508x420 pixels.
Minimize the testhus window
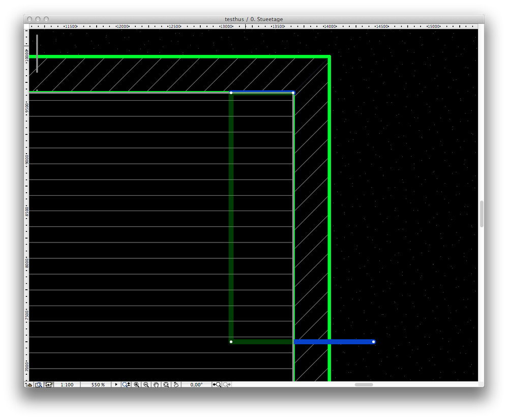point(38,19)
